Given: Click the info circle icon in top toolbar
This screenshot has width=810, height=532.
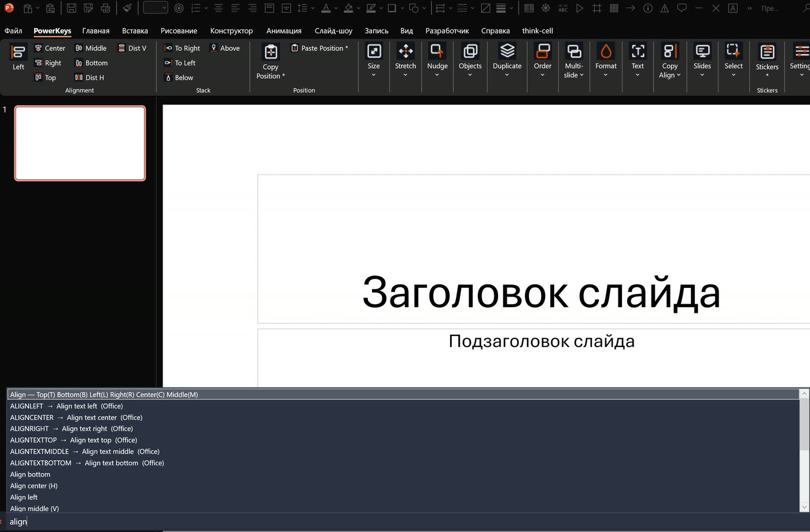Looking at the screenshot, I should tap(648, 8).
